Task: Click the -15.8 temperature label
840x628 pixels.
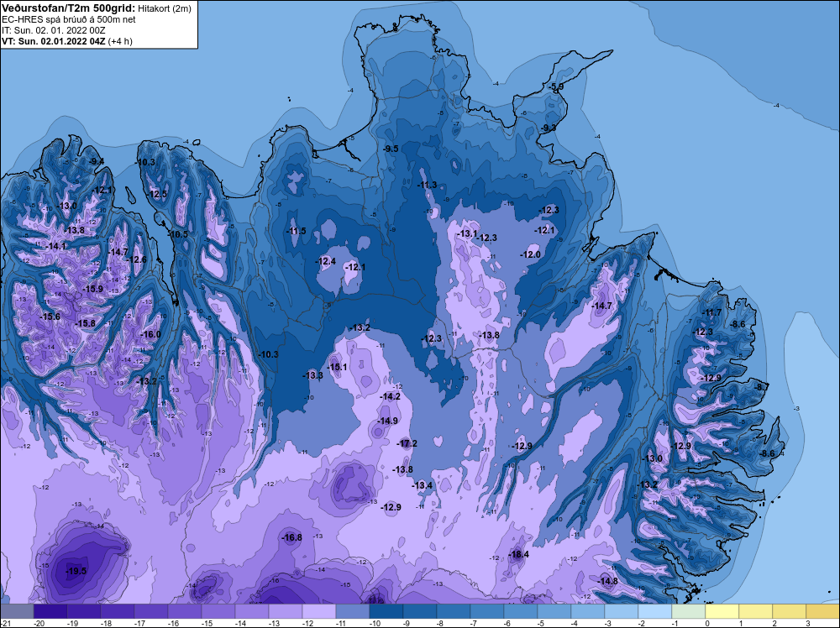Action: [85, 323]
